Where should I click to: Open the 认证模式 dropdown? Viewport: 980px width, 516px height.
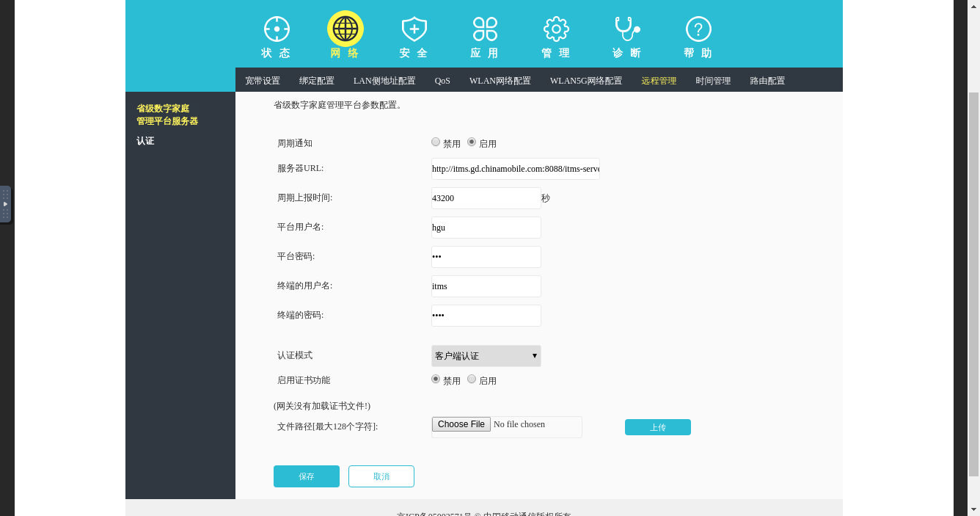click(x=486, y=356)
